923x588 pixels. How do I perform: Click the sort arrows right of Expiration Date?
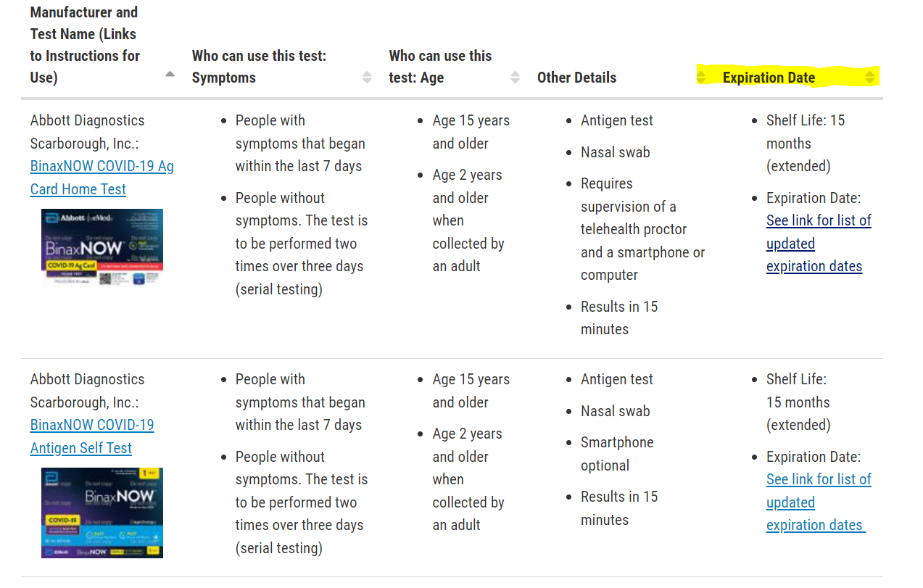tap(870, 78)
